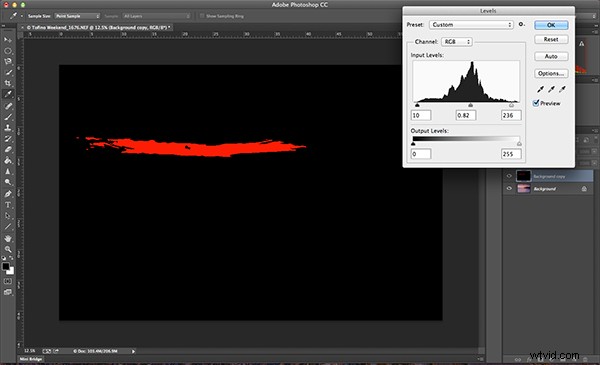Pick the gray point eyedropper in Levels
This screenshot has height=365, width=600.
551,89
